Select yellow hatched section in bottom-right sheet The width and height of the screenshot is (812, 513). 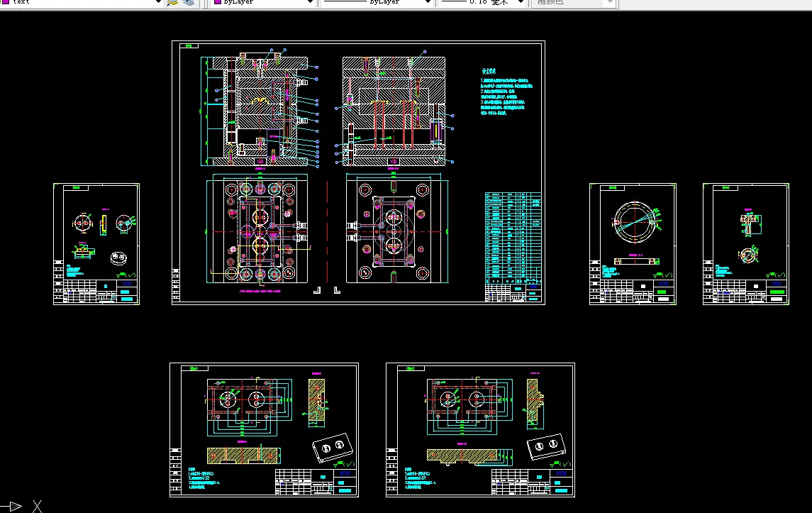[462, 456]
